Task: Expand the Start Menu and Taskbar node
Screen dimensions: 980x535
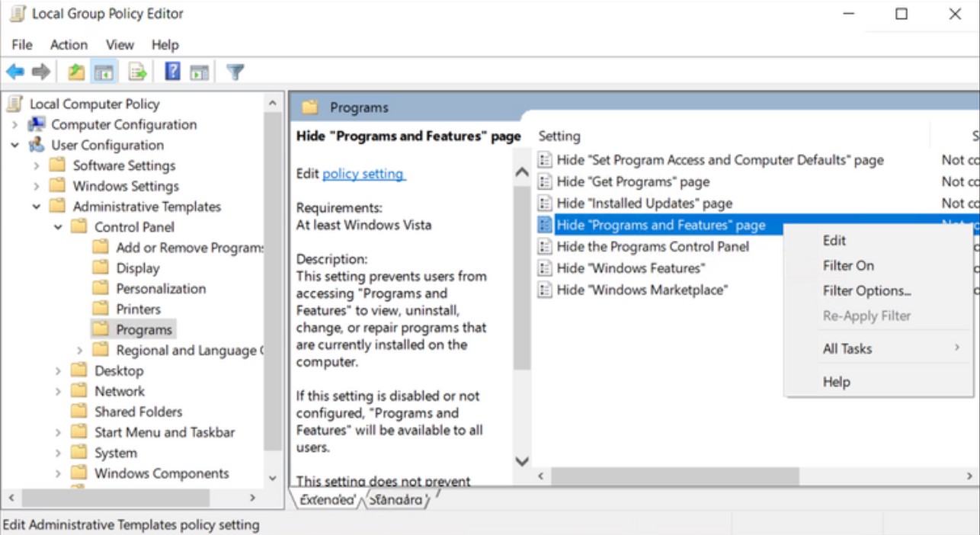Action: click(x=58, y=433)
